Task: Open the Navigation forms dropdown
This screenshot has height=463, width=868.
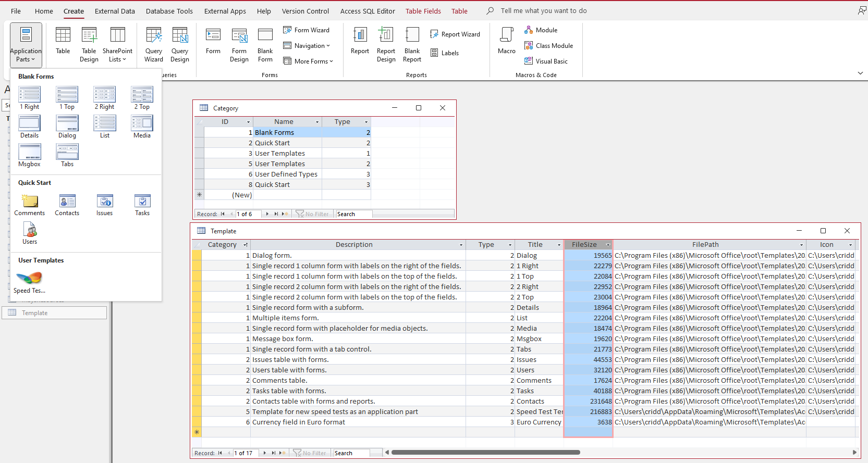Action: click(307, 46)
